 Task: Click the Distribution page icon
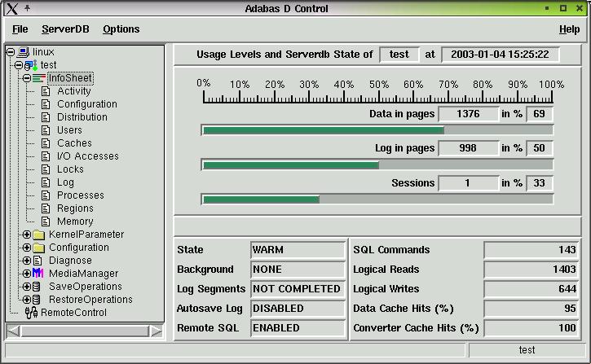click(46, 117)
